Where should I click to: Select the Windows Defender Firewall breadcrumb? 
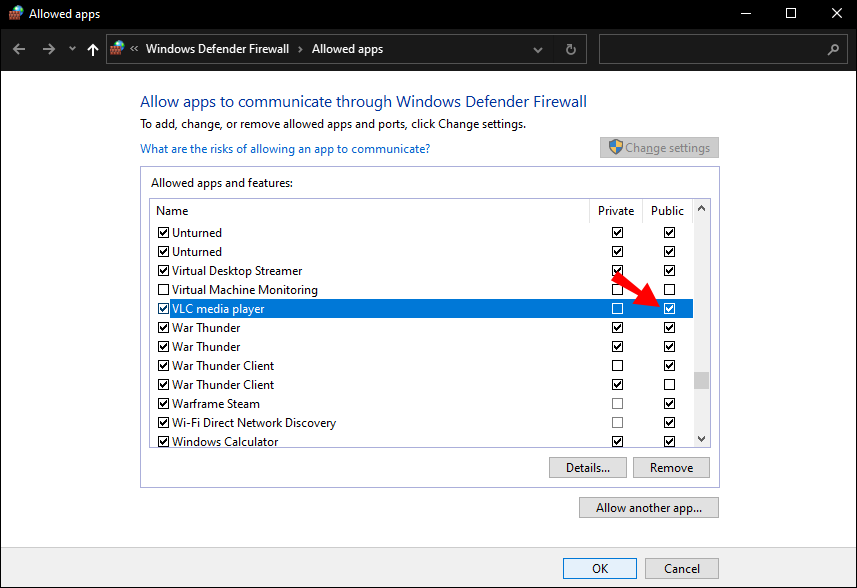tap(217, 49)
